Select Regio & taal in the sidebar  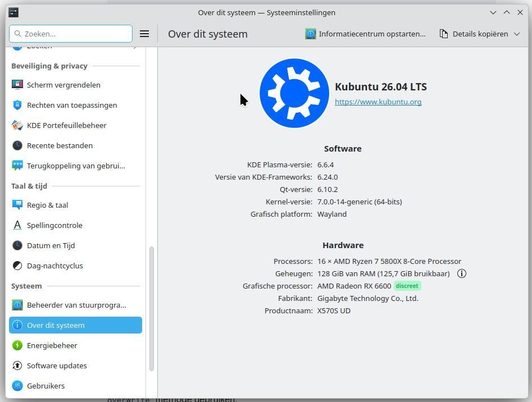click(x=75, y=205)
